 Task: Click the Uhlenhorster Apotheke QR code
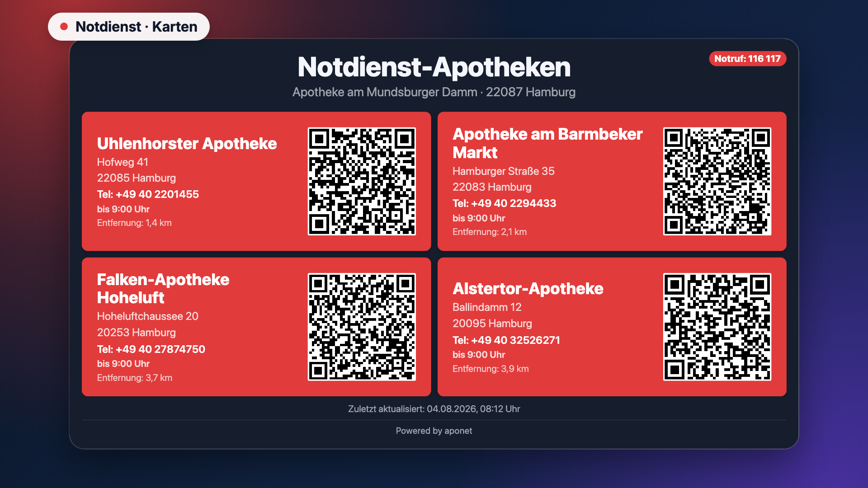point(362,181)
